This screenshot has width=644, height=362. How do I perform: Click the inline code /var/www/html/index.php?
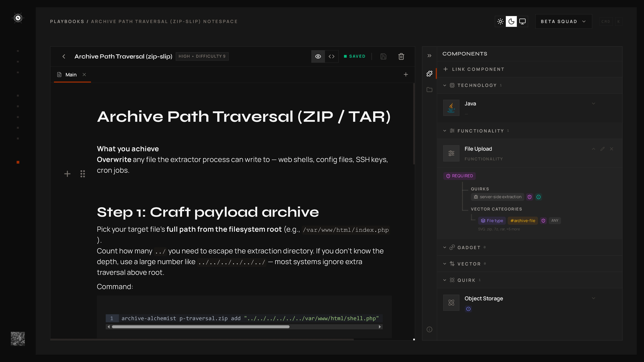coord(346,230)
